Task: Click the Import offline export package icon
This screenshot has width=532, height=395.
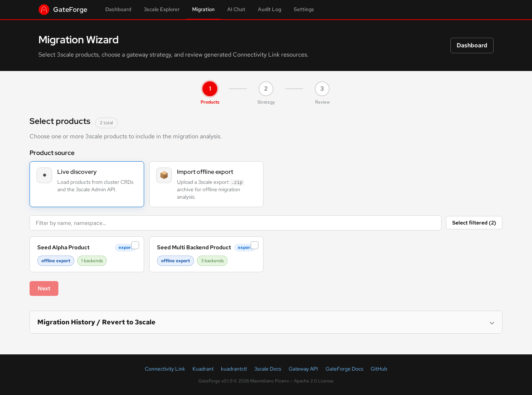Action: [x=164, y=175]
